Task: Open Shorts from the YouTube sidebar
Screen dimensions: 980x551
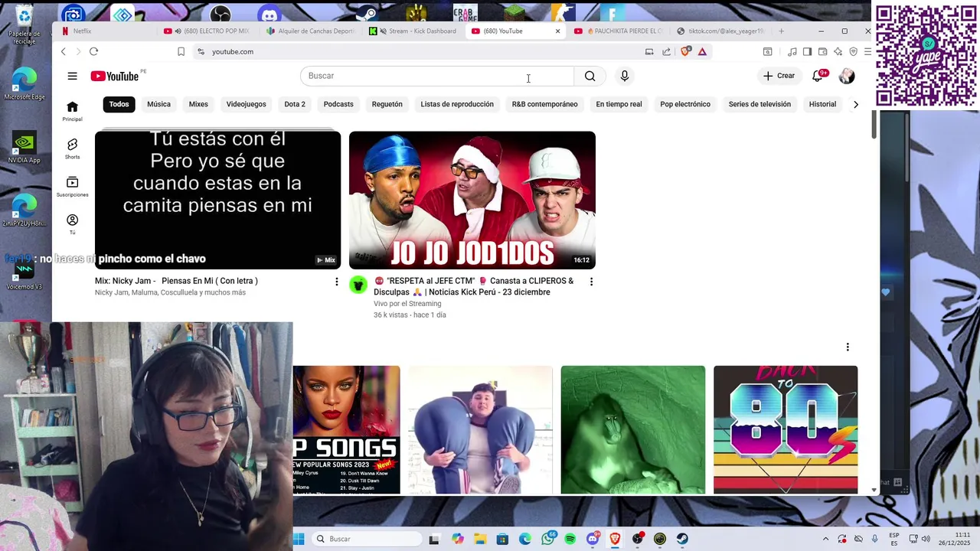Action: click(x=72, y=148)
